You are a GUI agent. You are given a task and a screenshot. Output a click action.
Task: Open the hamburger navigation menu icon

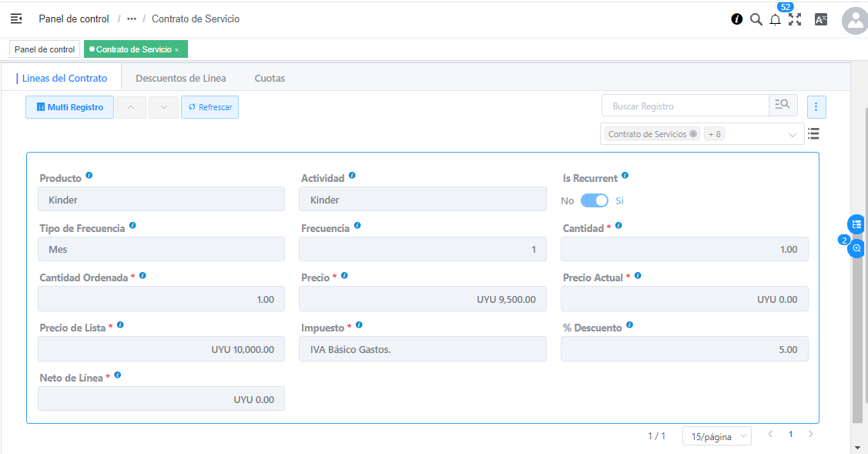pyautogui.click(x=16, y=18)
